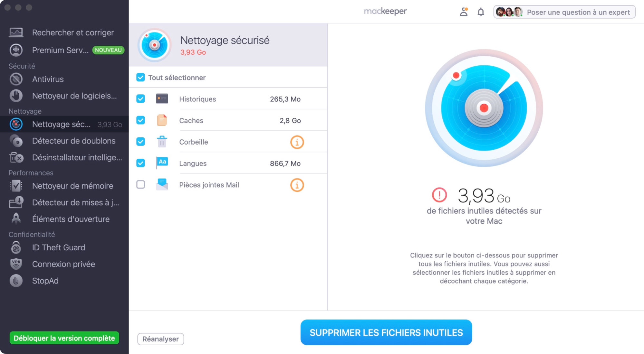Click Rechercher et corriger menu item

[72, 32]
